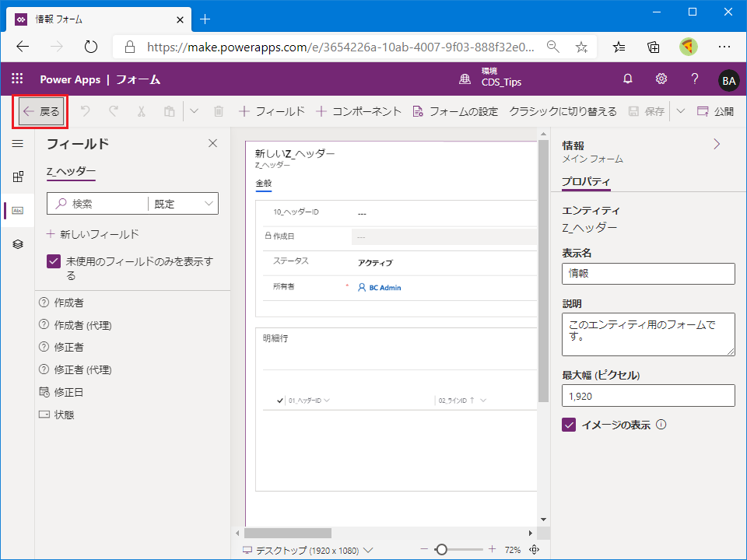The width and height of the screenshot is (747, 560).
Task: Undo the last form edit
Action: pyautogui.click(x=86, y=111)
